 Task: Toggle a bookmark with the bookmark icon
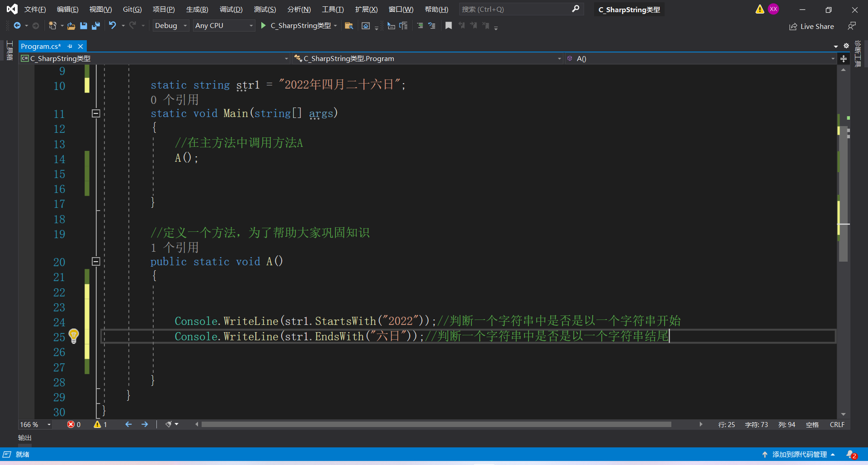(448, 26)
